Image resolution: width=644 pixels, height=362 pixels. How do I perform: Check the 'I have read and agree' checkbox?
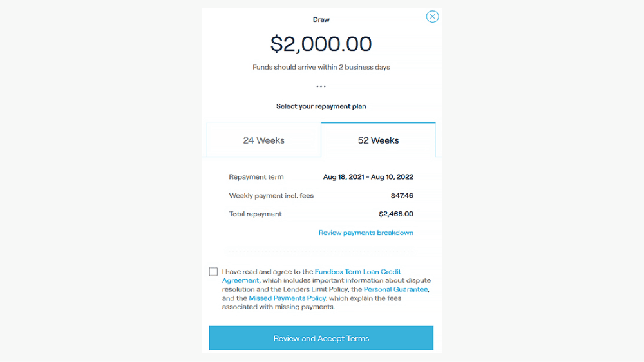click(213, 272)
